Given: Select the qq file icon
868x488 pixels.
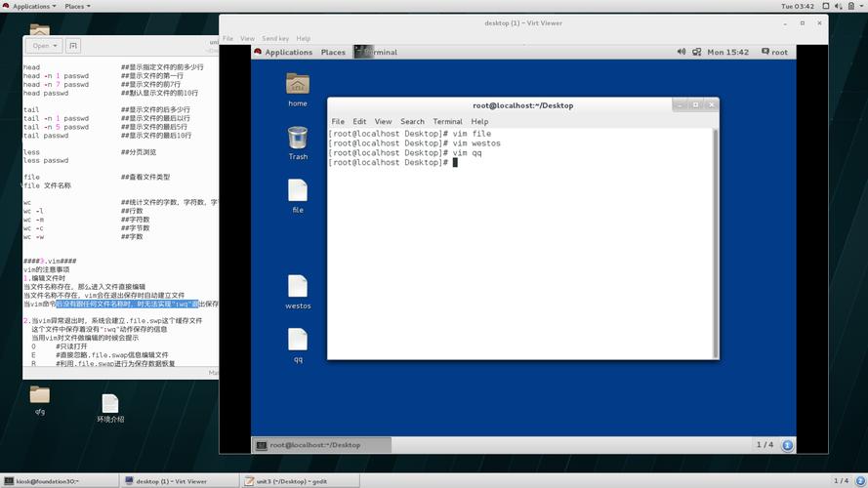Looking at the screenshot, I should 298,341.
